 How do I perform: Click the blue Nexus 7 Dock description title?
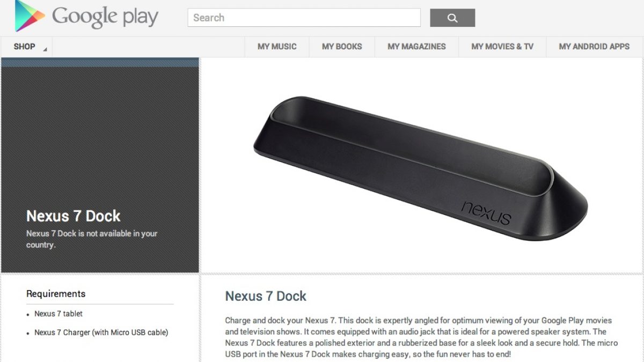tap(266, 296)
